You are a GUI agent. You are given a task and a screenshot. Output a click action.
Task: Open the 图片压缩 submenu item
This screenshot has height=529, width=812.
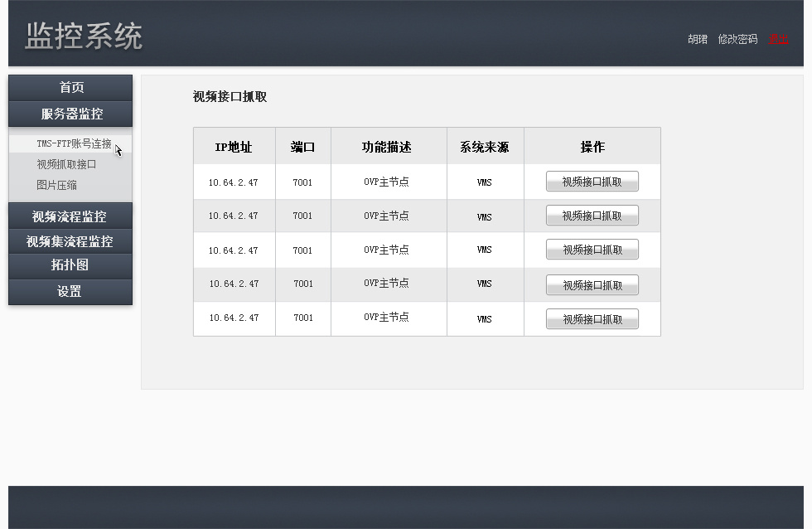(x=56, y=185)
